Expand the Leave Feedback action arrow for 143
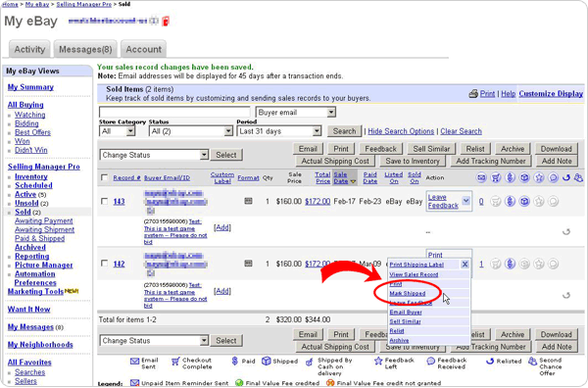This screenshot has height=388, width=588. [465, 201]
